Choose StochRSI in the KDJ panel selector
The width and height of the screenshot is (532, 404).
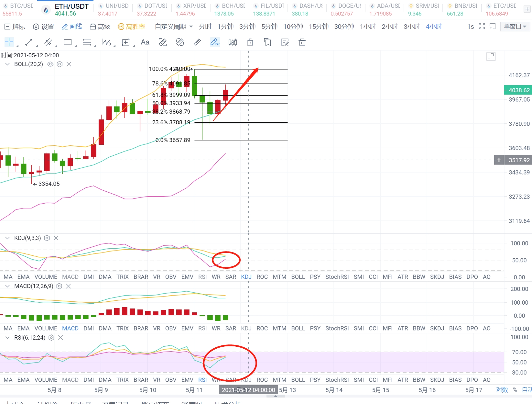click(x=337, y=277)
